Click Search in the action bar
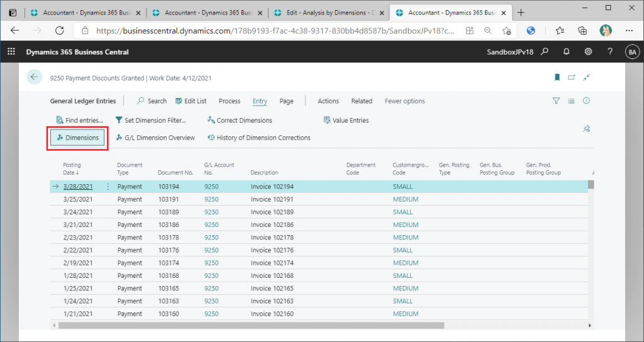This screenshot has width=644, height=342. coord(152,101)
